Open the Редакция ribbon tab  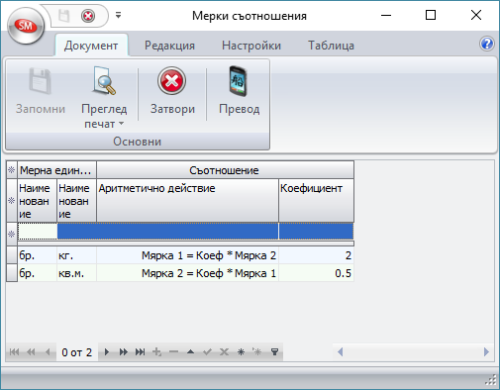[170, 45]
